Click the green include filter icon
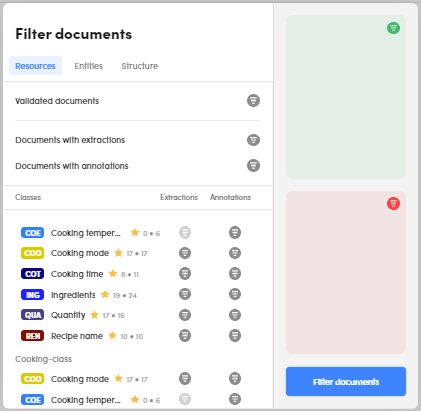 click(x=393, y=28)
